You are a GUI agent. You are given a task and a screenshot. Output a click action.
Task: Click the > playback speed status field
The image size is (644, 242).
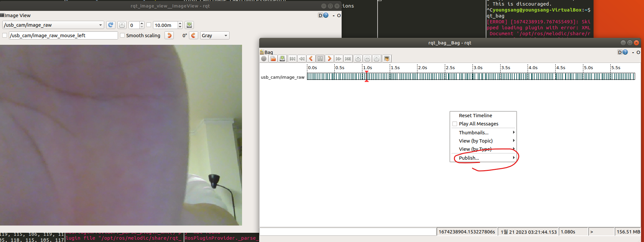[x=601, y=232]
